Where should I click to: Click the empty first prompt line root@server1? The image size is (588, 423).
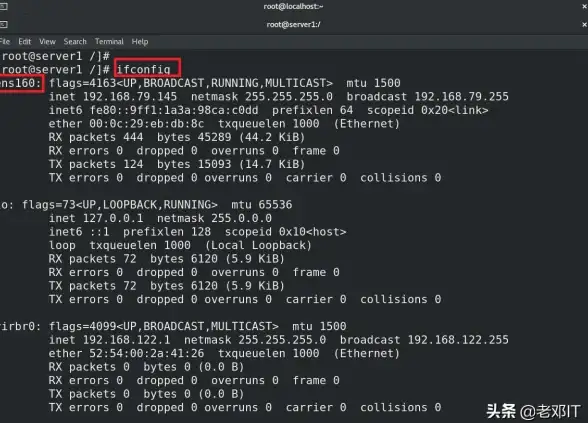(55, 56)
